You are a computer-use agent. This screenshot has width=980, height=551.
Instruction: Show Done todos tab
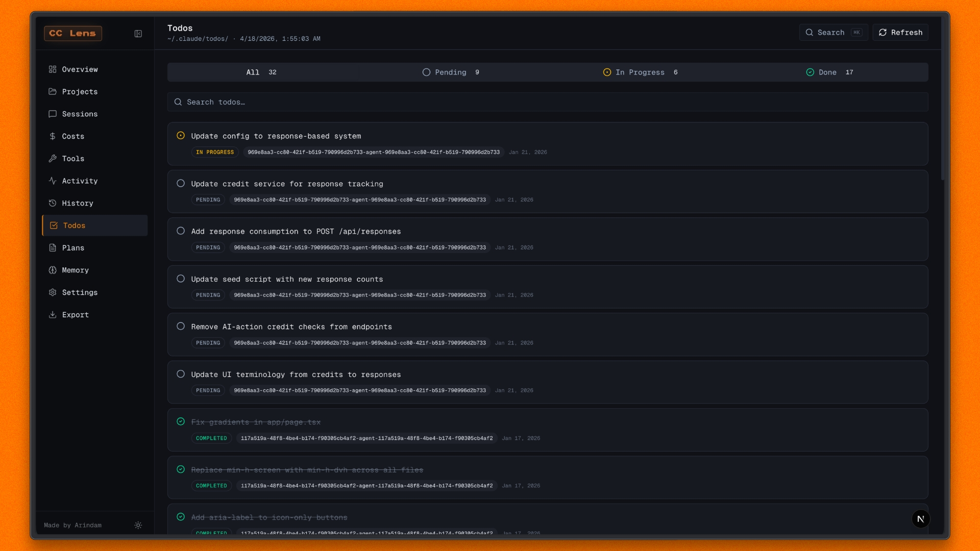(829, 72)
